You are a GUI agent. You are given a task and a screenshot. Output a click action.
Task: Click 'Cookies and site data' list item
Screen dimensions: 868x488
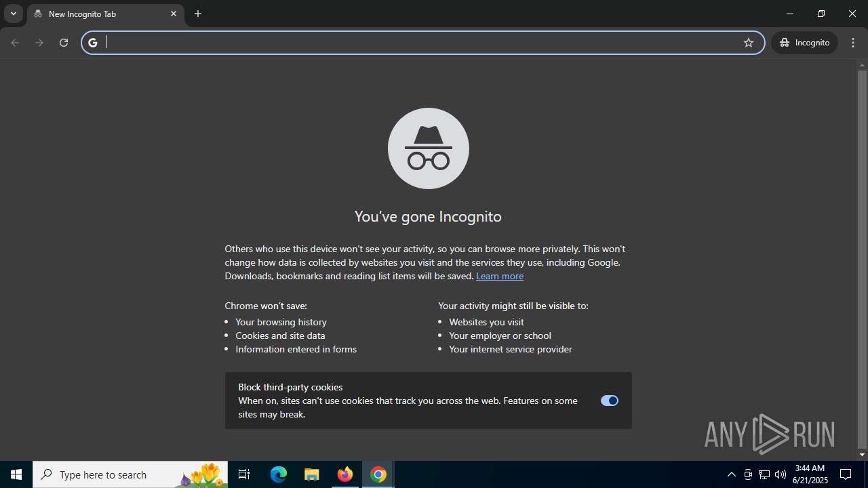click(x=280, y=335)
